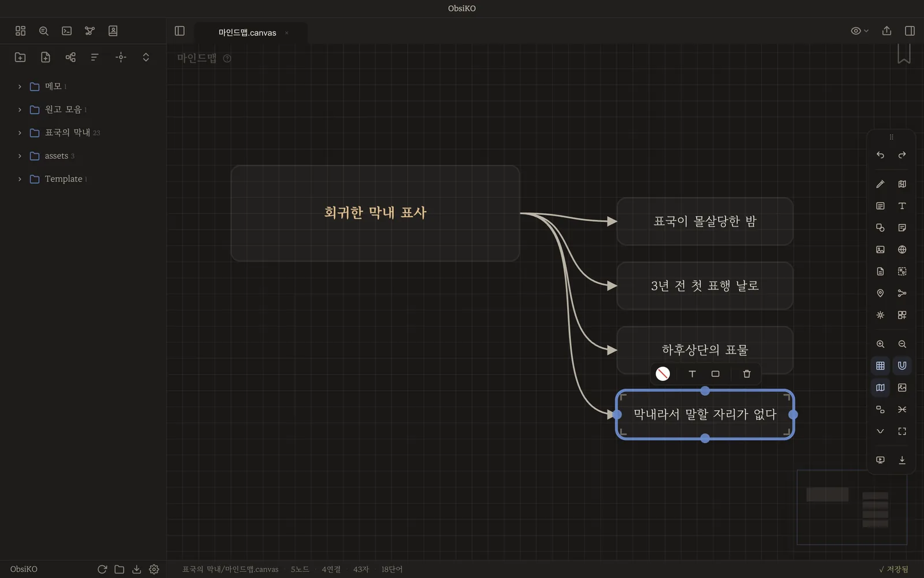The image size is (924, 578).
Task: Expand the 표국의 막내 folder
Action: [x=20, y=132]
